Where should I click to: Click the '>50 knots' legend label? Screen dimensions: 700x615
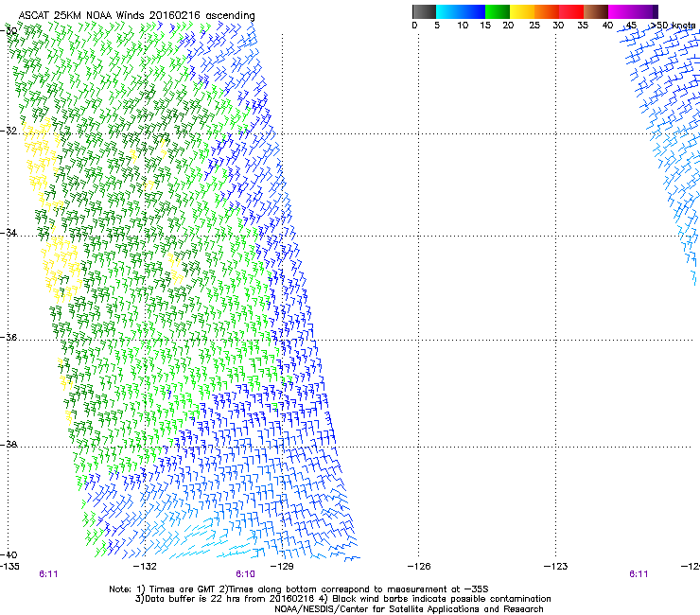[673, 26]
